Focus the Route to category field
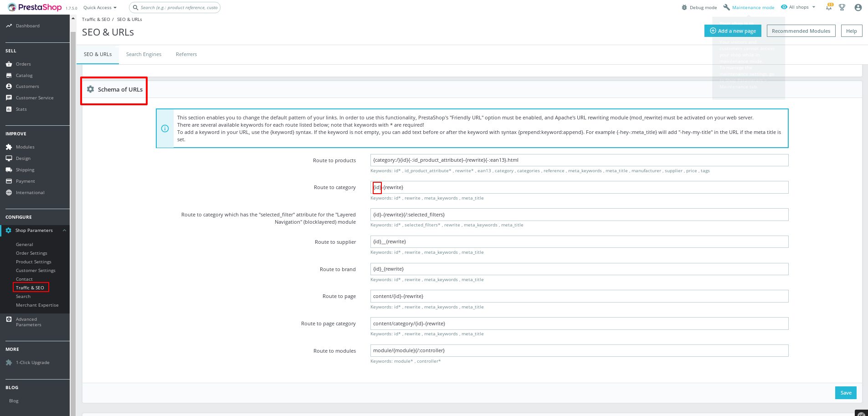The height and width of the screenshot is (416, 868). click(579, 187)
